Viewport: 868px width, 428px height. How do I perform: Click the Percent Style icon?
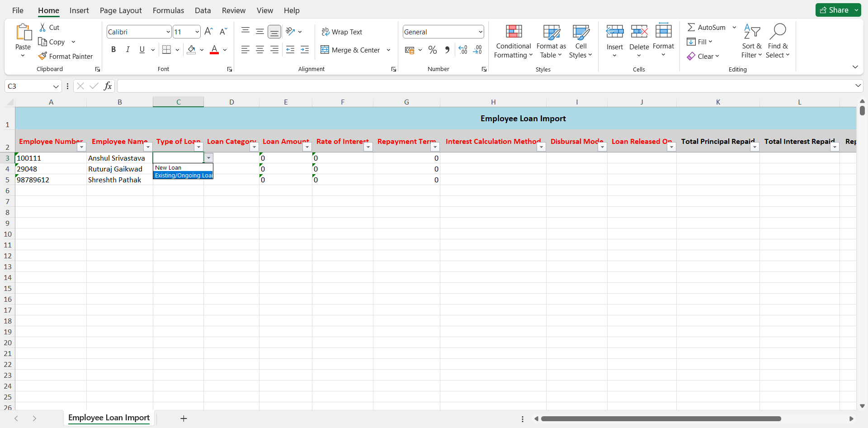(433, 50)
